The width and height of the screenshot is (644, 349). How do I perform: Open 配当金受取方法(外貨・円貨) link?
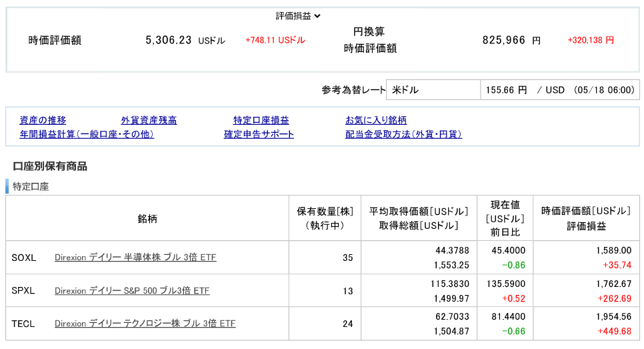point(403,135)
